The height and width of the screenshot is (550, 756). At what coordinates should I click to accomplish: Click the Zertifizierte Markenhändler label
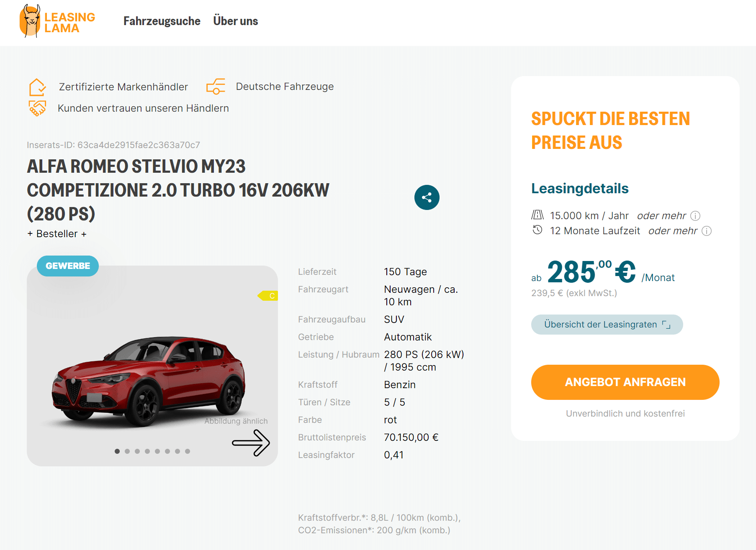123,87
